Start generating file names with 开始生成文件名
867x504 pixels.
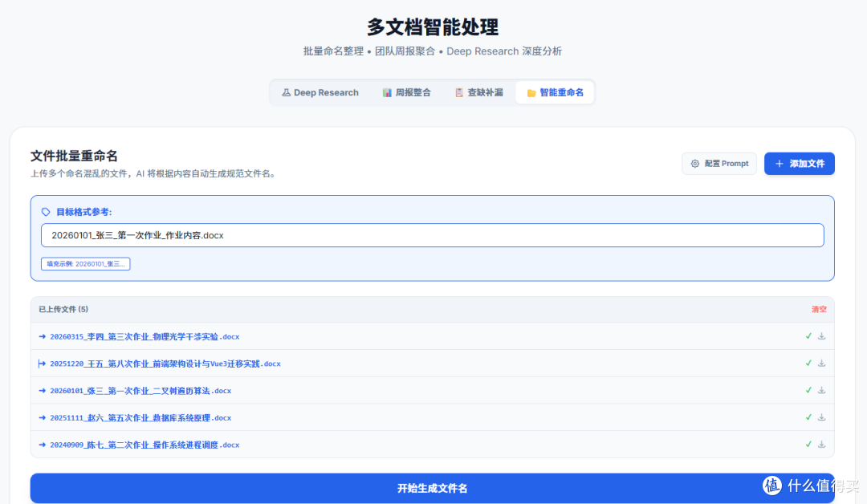pos(433,488)
